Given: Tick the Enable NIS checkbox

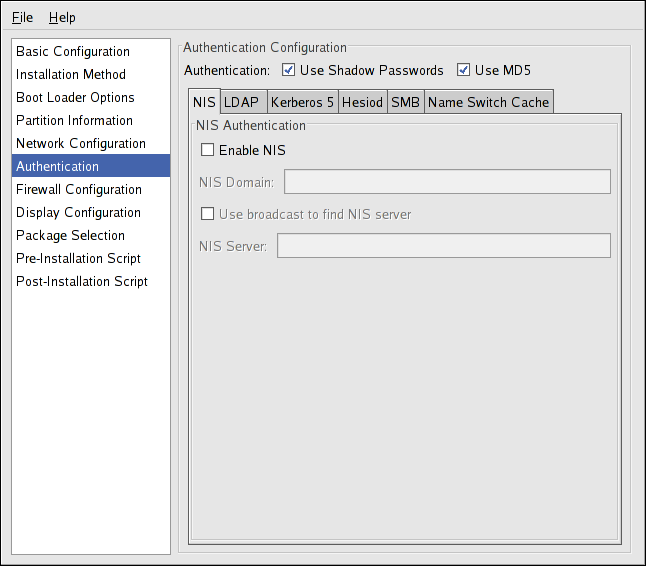Looking at the screenshot, I should (x=208, y=151).
